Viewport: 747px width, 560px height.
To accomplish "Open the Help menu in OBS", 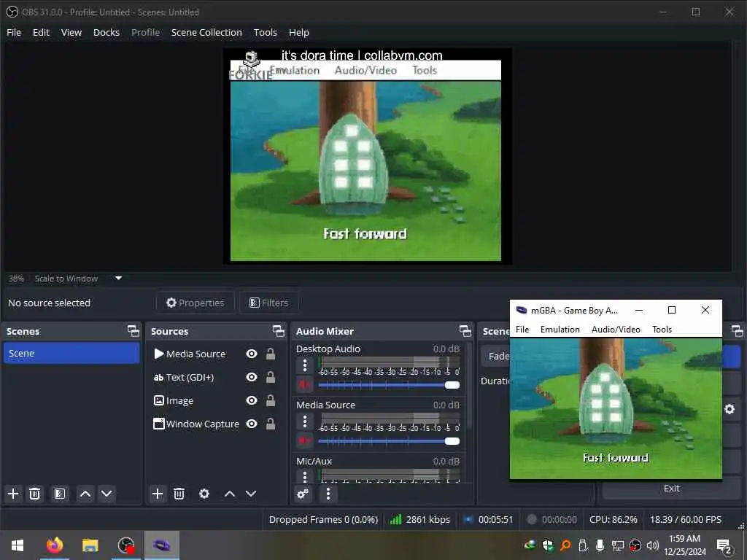I will click(298, 32).
